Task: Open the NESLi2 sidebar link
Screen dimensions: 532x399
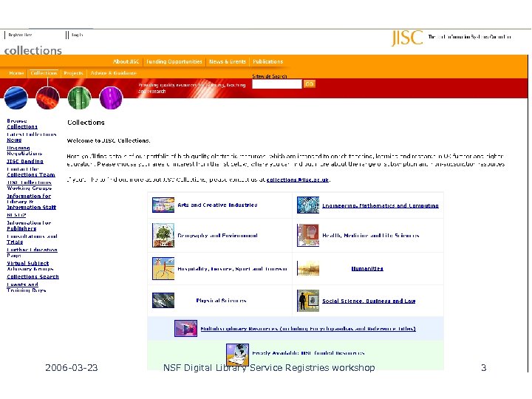Action: 16,215
